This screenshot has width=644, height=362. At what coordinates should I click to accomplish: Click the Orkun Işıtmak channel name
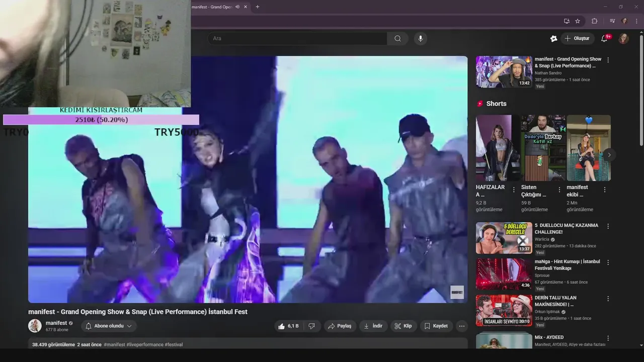[547, 312]
